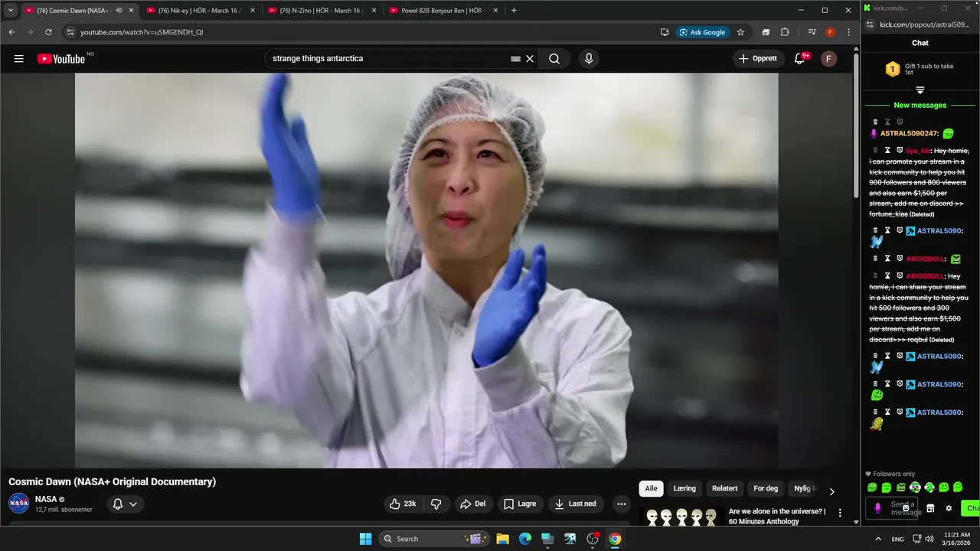This screenshot has width=980, height=551.
Task: Open Chrome media controls icon
Action: click(x=812, y=32)
